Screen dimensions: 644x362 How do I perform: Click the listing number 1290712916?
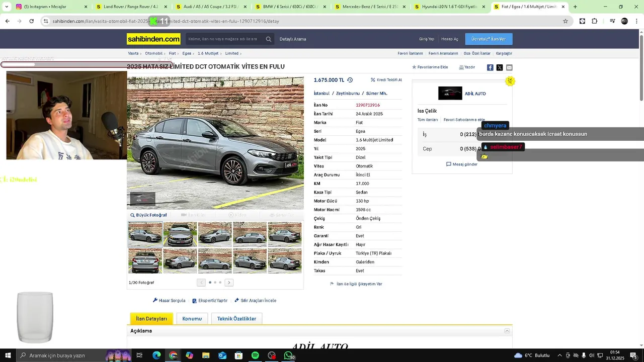[x=368, y=105]
